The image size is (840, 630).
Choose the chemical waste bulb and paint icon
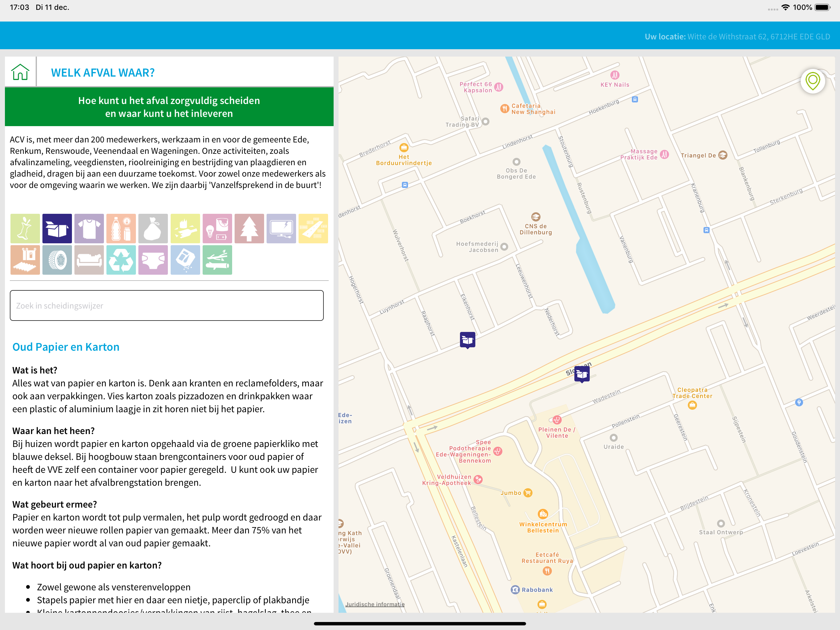[x=217, y=228]
